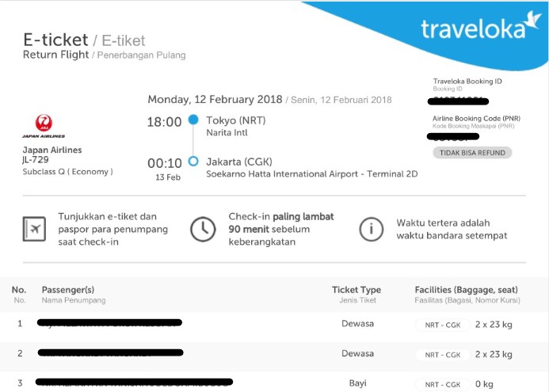This screenshot has width=549, height=392.
Task: Click the passport check-in icon
Action: 34,228
